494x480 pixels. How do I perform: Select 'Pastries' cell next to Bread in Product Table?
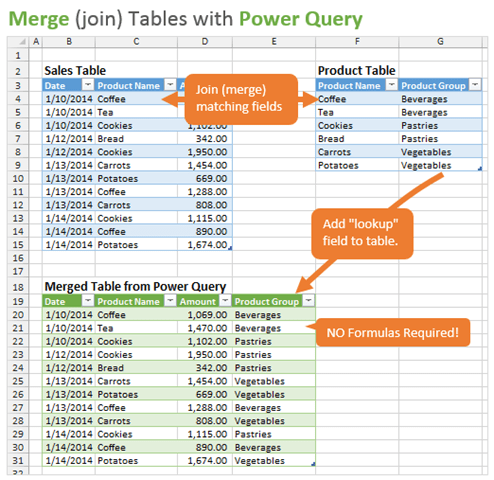(x=440, y=139)
